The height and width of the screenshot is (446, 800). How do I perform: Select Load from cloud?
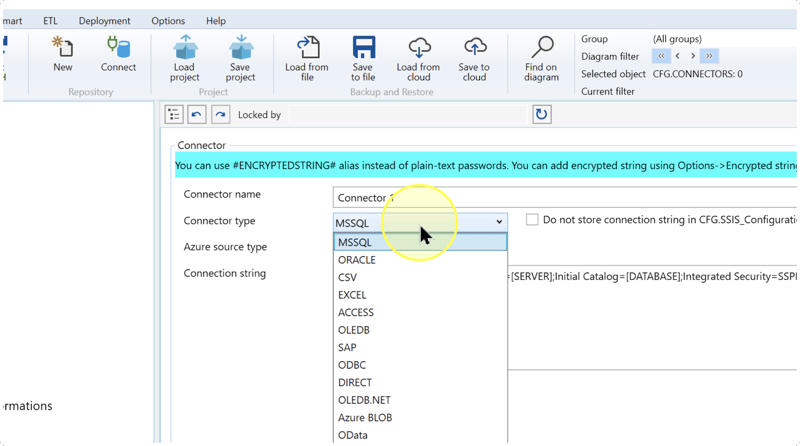pos(418,58)
